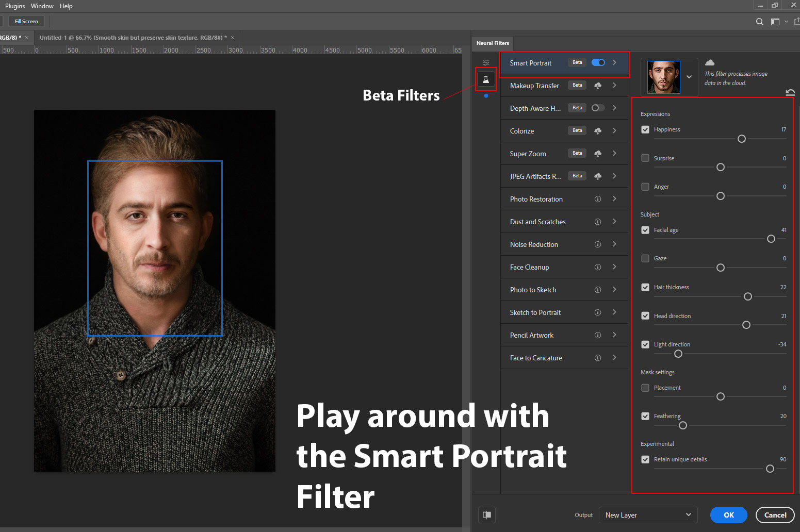Image resolution: width=800 pixels, height=532 pixels.
Task: Check the Surprise expression checkbox
Action: coord(645,158)
